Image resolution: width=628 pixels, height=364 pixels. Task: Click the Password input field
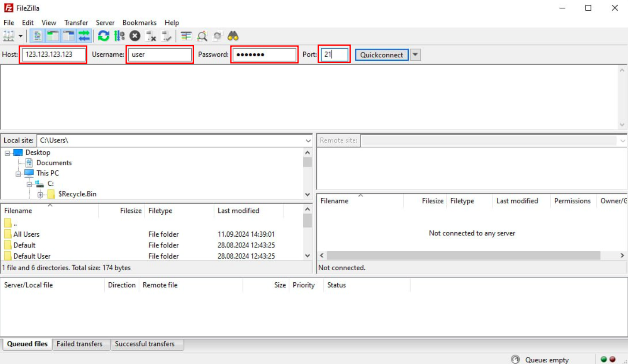pos(264,55)
